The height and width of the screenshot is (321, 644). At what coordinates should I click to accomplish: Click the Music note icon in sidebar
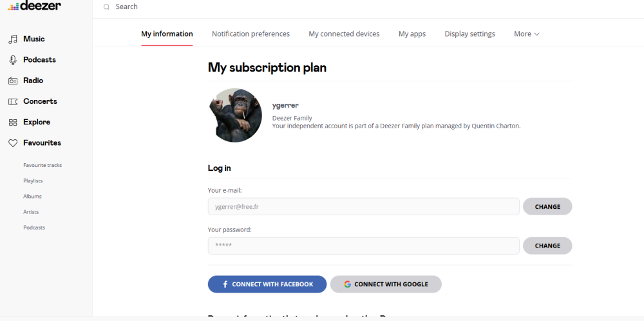point(13,39)
